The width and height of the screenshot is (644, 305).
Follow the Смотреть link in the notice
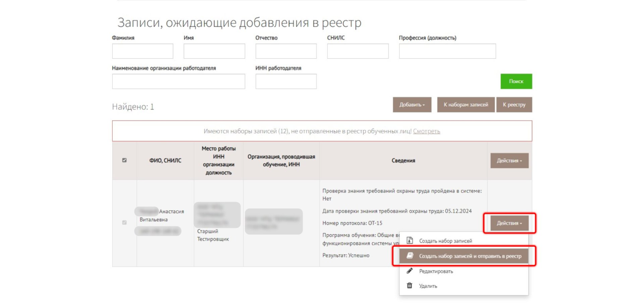(x=426, y=131)
